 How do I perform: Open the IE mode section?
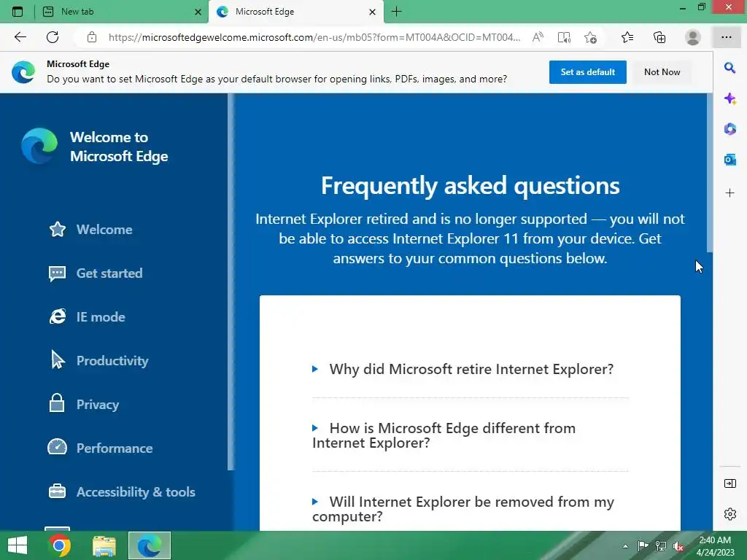pos(87,317)
